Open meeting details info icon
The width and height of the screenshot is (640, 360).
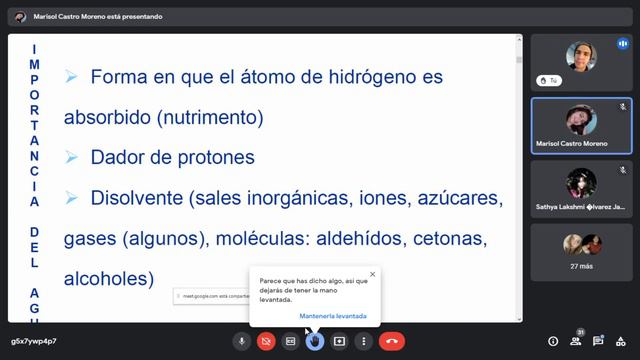[x=553, y=341]
